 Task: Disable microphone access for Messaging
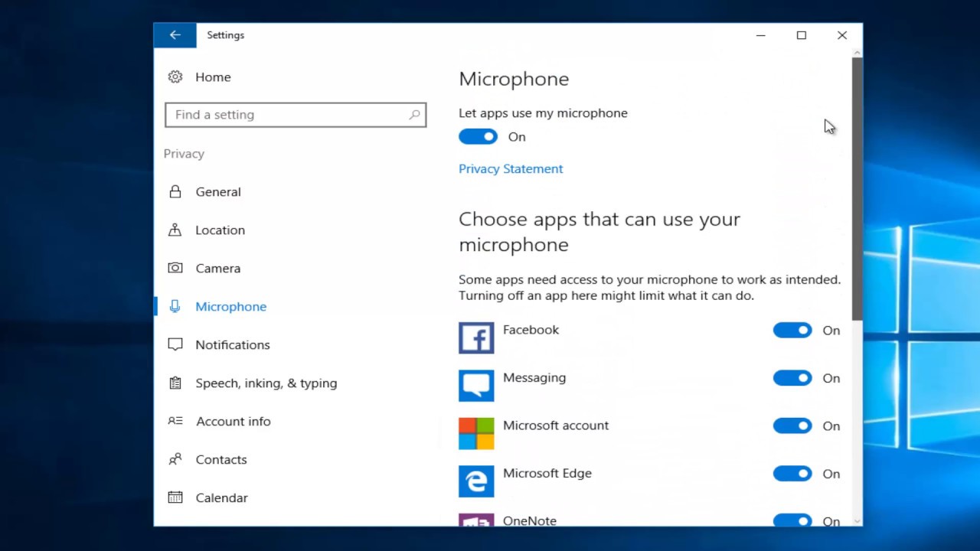[792, 378]
